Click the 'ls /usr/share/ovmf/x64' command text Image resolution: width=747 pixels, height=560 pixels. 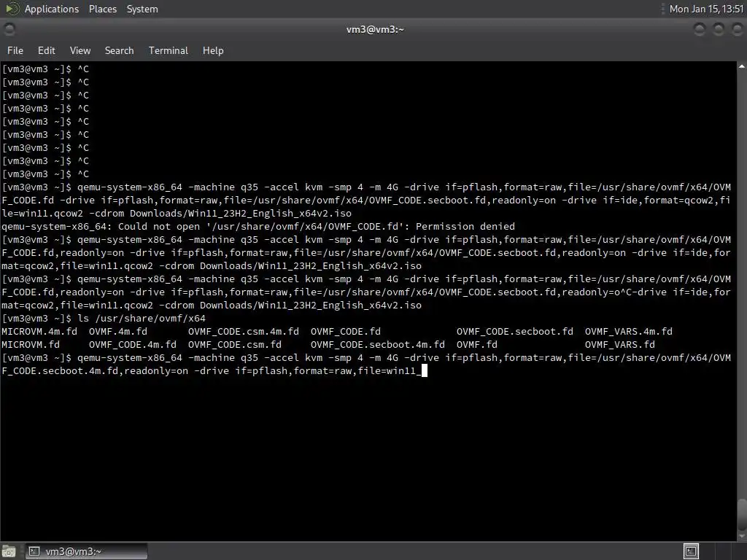(142, 318)
